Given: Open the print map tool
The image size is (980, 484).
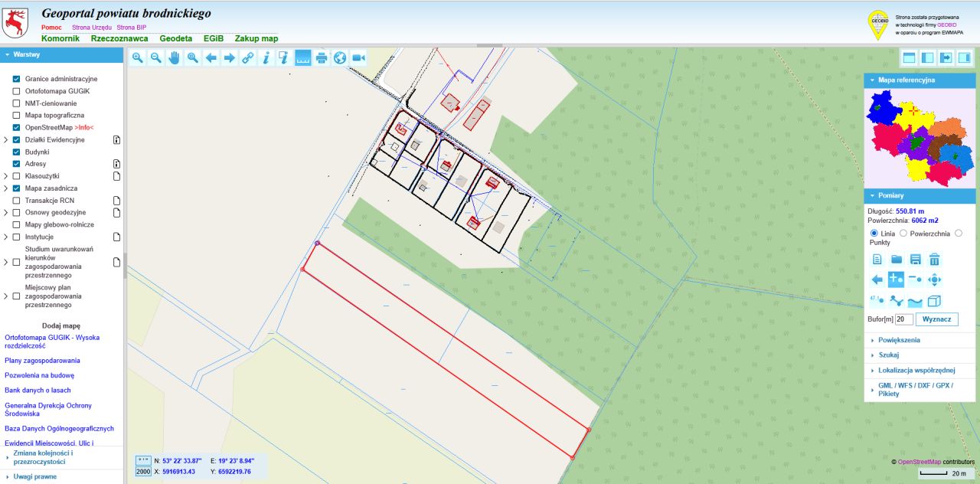Looking at the screenshot, I should click(322, 57).
